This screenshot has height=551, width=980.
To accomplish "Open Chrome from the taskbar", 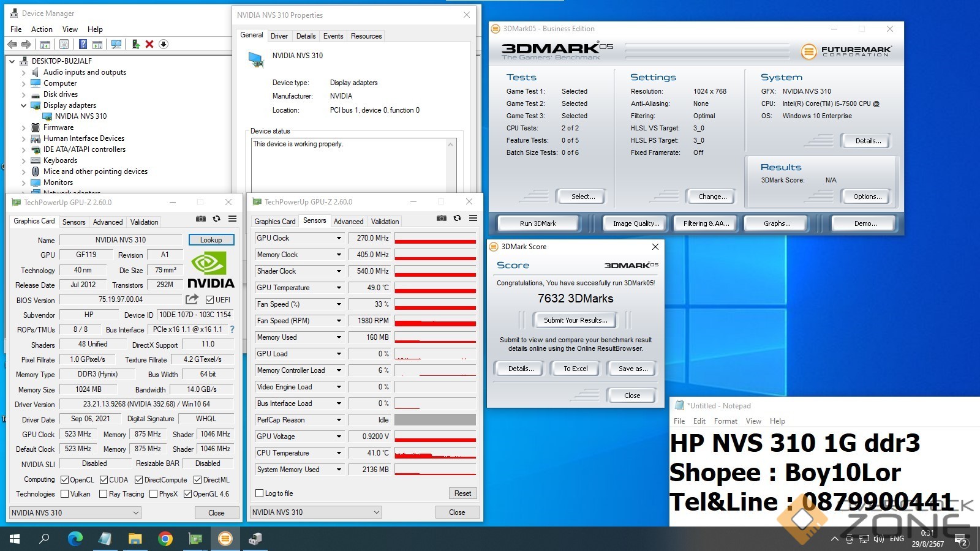I will [x=165, y=539].
